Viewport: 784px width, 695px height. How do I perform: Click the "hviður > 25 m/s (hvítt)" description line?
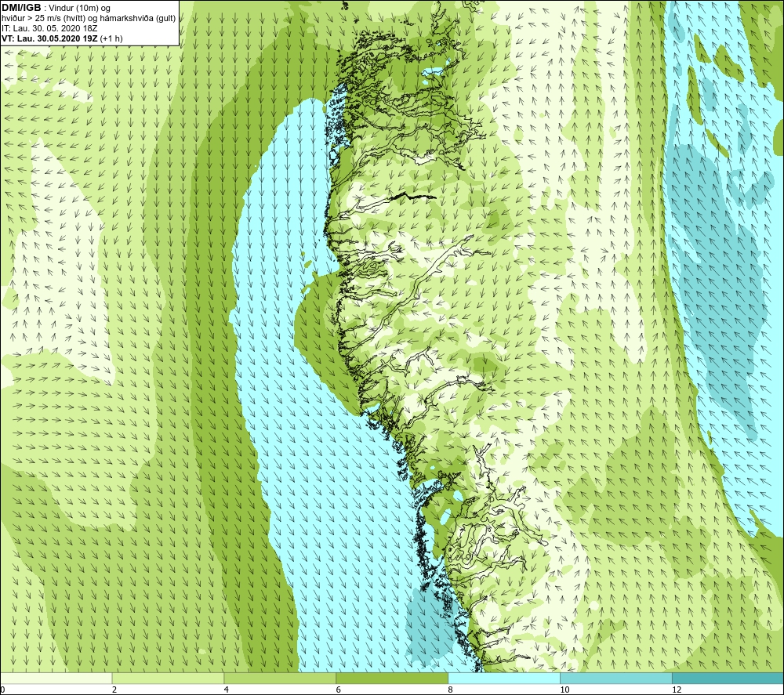click(x=89, y=19)
